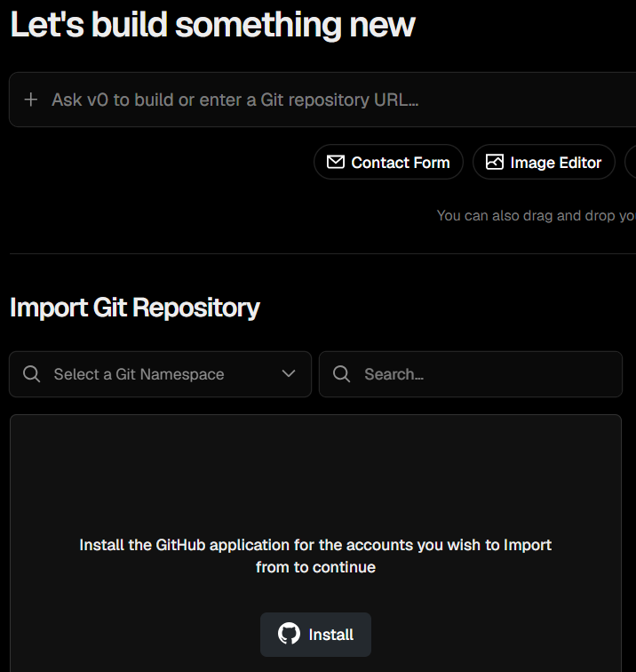Click the envelope icon on Contact Form
Viewport: 636px width, 672px height.
pyautogui.click(x=336, y=162)
